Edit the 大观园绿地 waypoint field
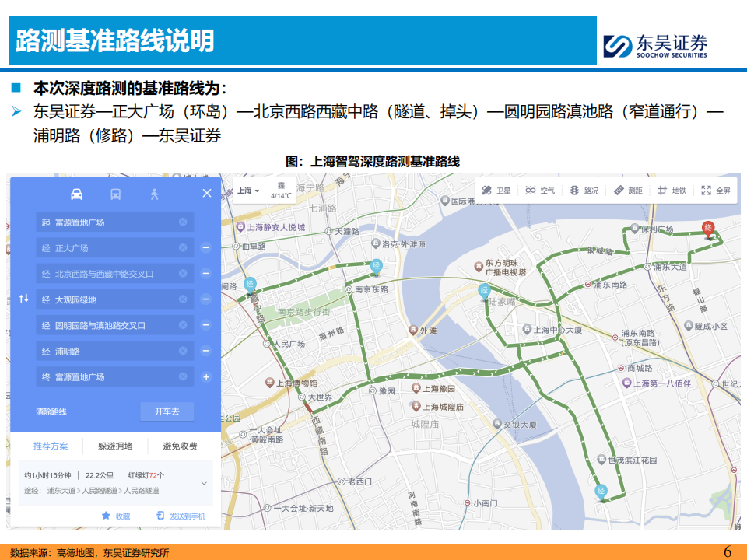The width and height of the screenshot is (747, 560). 115,299
